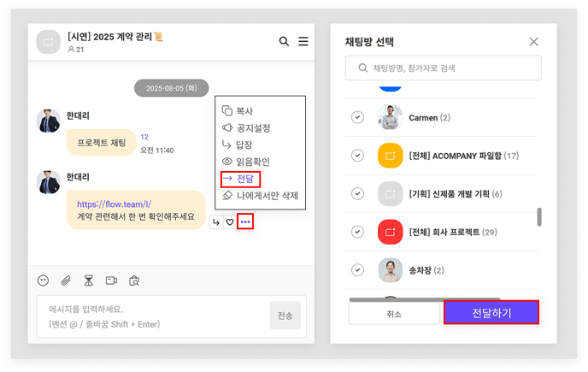This screenshot has width=588, height=372.
Task: Click the emoji smiley icon
Action: point(44,280)
